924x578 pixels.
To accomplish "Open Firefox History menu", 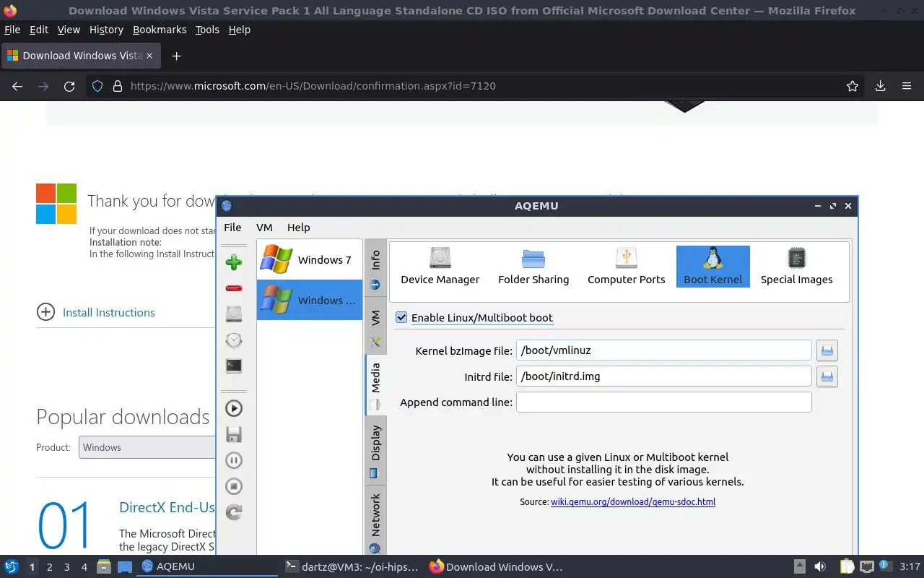I will click(106, 30).
